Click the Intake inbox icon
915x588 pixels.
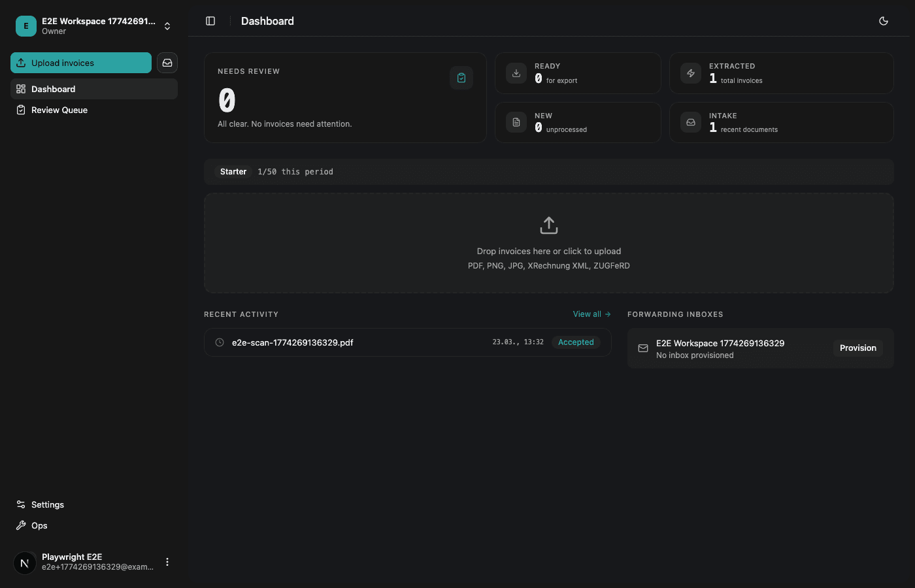click(690, 122)
